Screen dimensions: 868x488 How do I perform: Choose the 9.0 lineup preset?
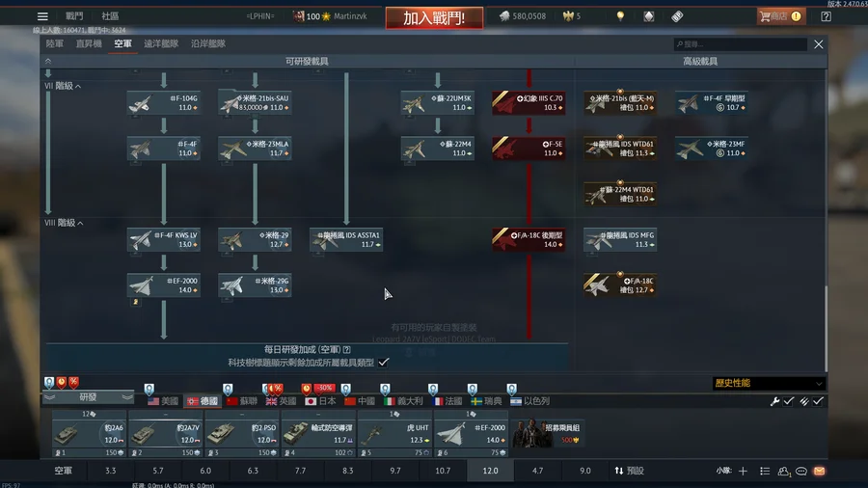click(585, 471)
